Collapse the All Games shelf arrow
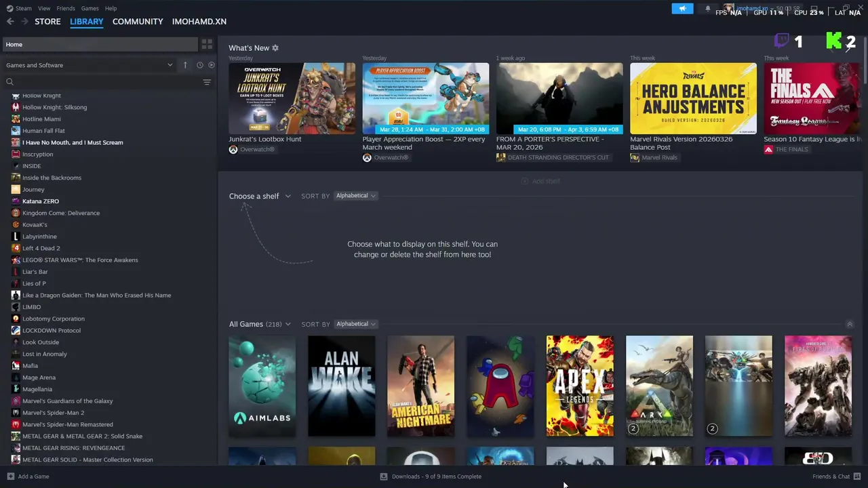 coord(850,325)
